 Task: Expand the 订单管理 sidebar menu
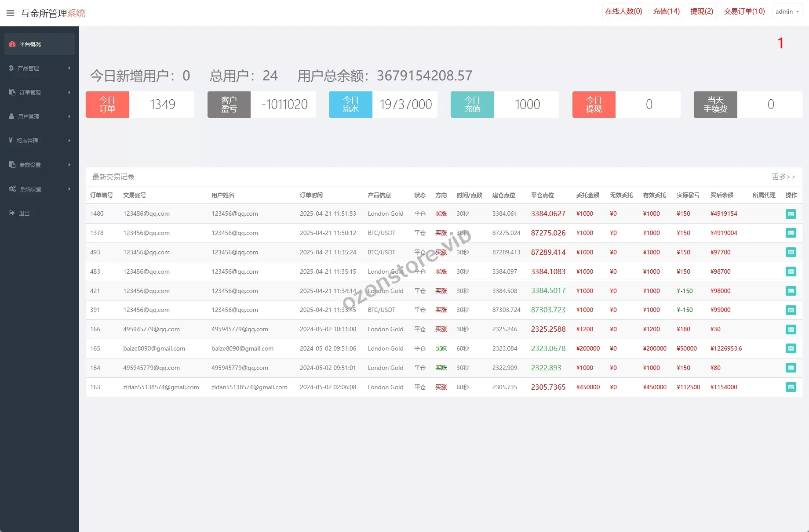click(39, 92)
